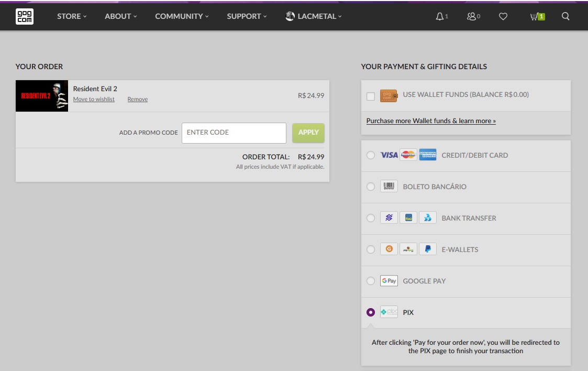Viewport: 588px width, 371px height.
Task: Click the Itaú bank icon
Action: click(x=408, y=217)
